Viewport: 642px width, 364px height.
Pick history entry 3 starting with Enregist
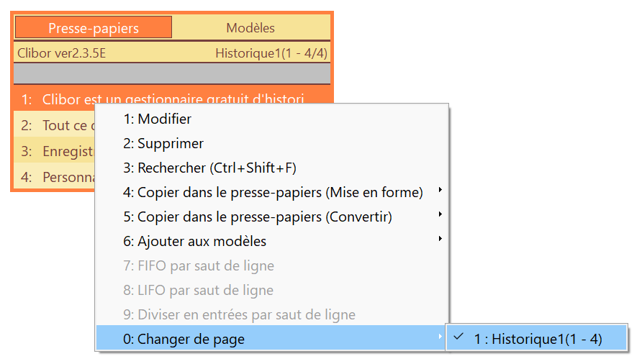(55, 151)
